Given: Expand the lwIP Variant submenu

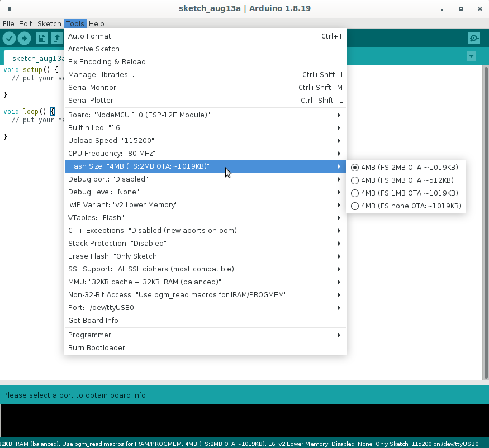Looking at the screenshot, I should tap(205, 205).
